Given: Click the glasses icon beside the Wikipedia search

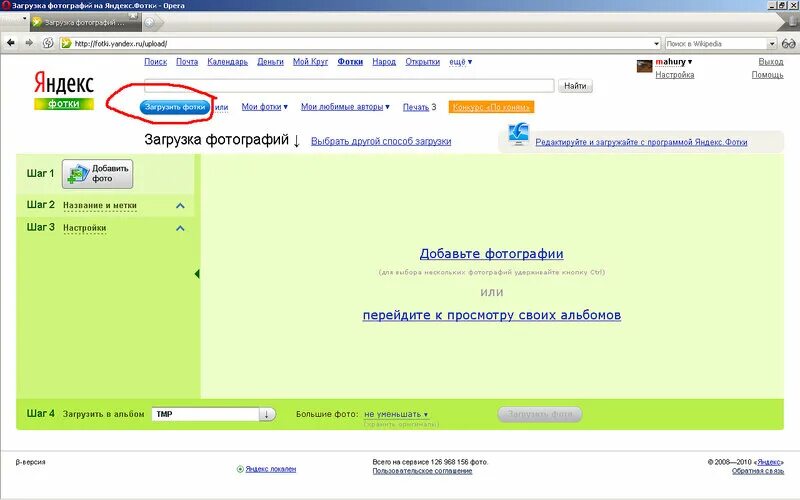Looking at the screenshot, I should click(788, 44).
